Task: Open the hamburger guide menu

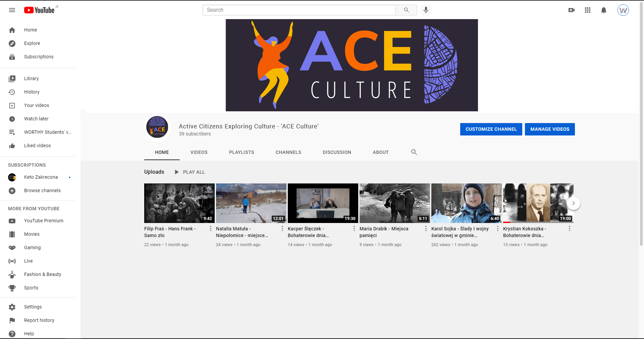Action: tap(12, 10)
